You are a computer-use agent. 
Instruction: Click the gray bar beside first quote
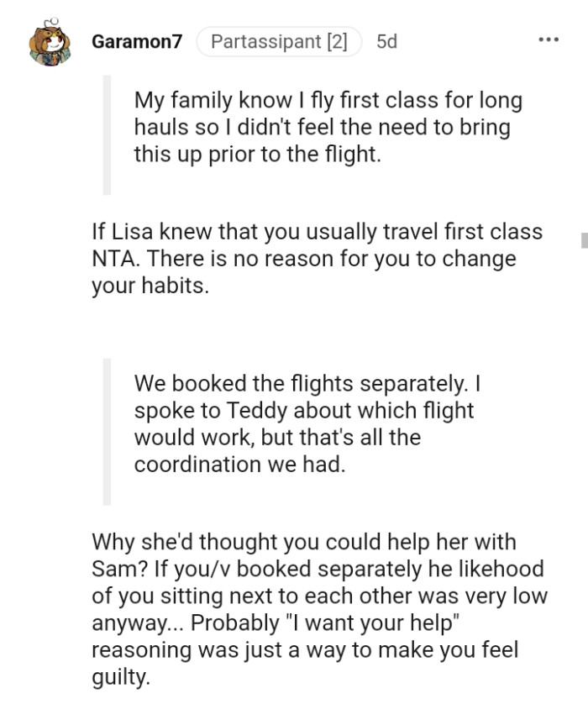point(107,134)
